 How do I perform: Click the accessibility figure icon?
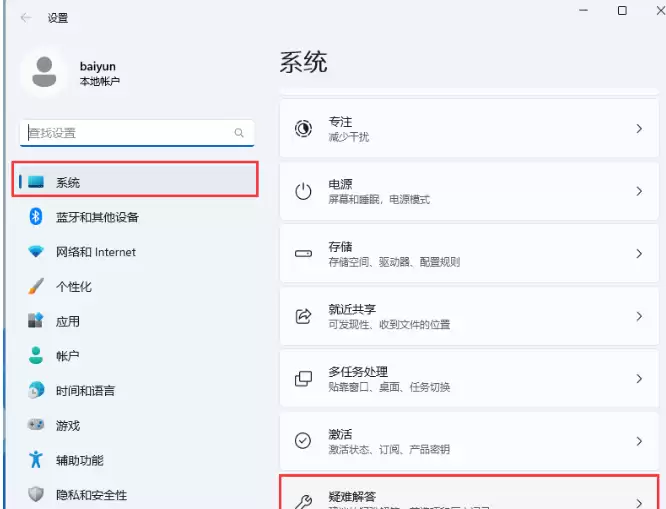(x=36, y=460)
